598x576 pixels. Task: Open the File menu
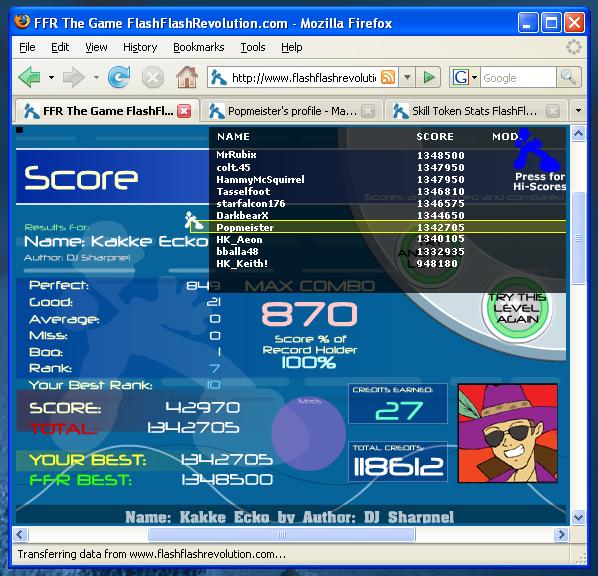[x=27, y=47]
